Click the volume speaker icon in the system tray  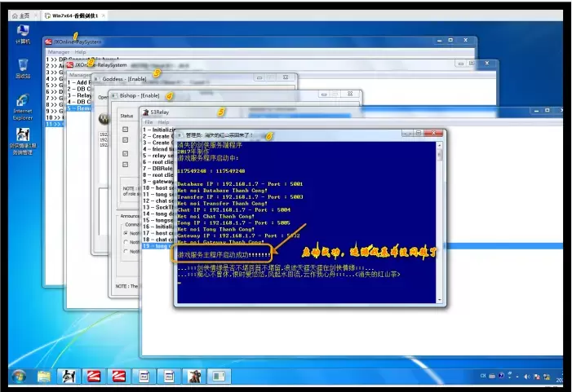(x=526, y=376)
